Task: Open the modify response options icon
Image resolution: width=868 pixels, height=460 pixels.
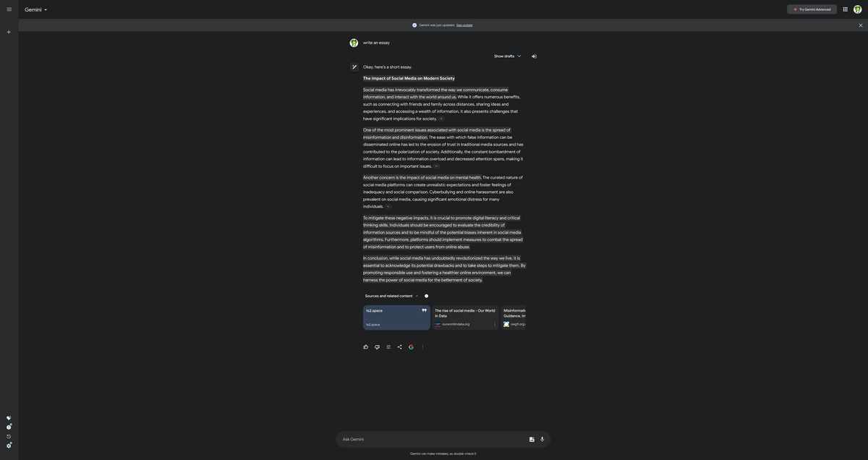Action: tap(388, 347)
